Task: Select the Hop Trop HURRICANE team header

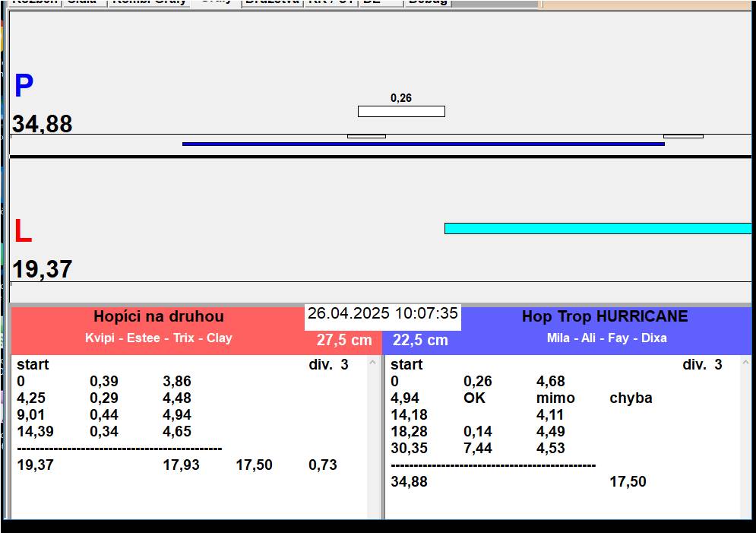Action: tap(604, 316)
